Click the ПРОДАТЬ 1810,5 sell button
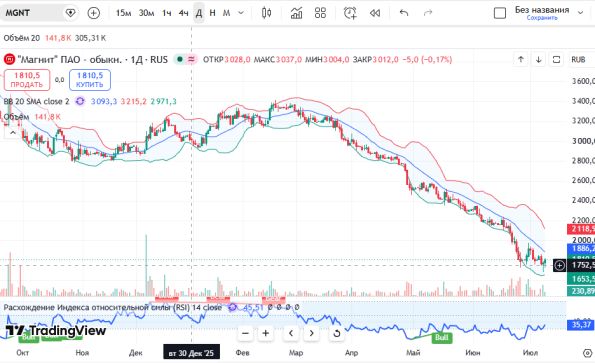 pos(27,80)
